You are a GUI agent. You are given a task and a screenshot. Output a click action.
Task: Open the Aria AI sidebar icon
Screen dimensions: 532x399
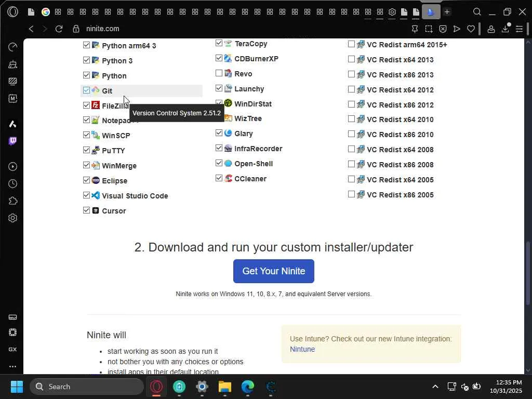(12, 124)
